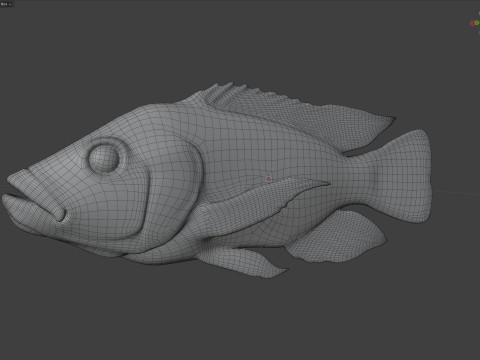Open the dropdown in the viewport's top-left corner

6,4
